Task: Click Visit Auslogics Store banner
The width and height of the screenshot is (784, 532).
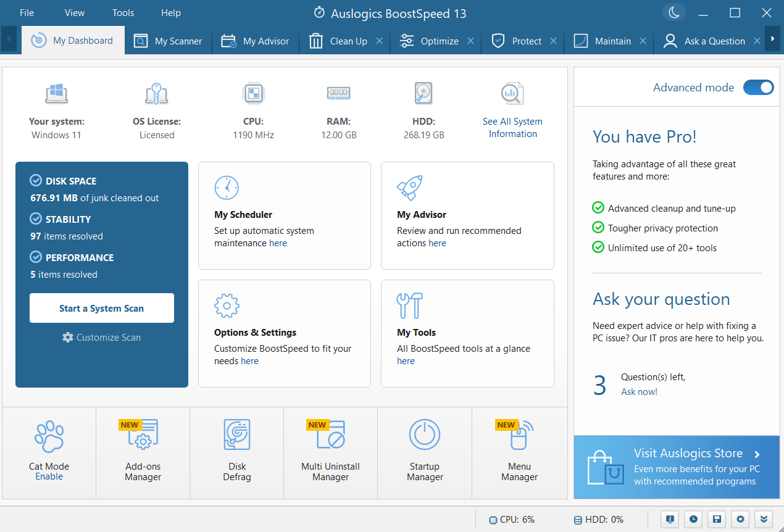Action: coord(676,466)
